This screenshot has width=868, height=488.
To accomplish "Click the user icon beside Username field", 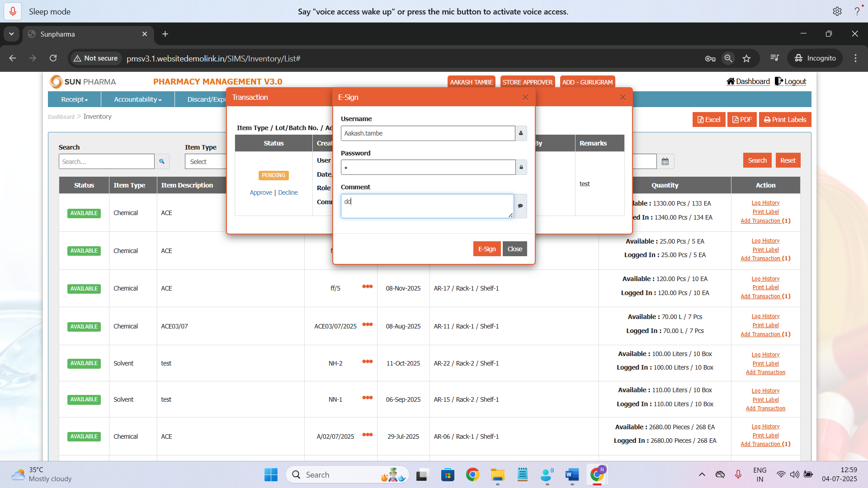I will coord(521,133).
